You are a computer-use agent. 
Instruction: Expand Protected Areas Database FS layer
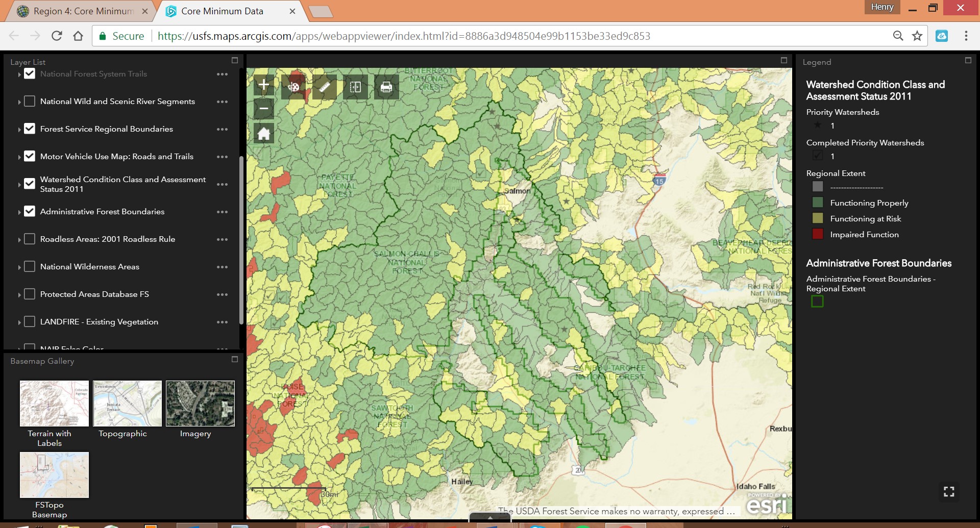tap(19, 295)
